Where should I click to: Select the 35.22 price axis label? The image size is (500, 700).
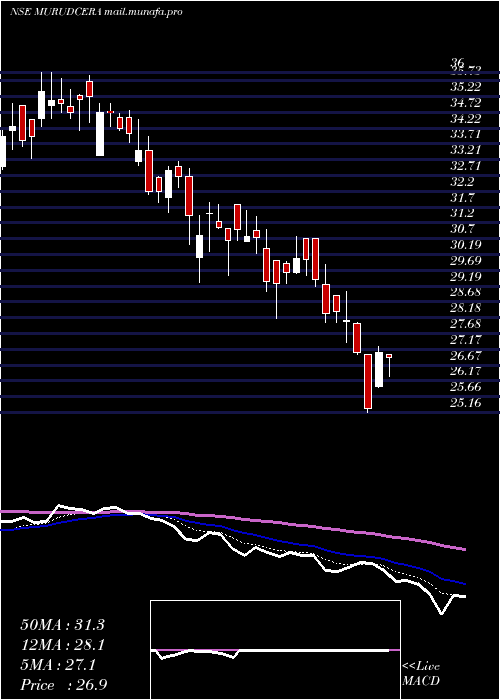(x=466, y=87)
